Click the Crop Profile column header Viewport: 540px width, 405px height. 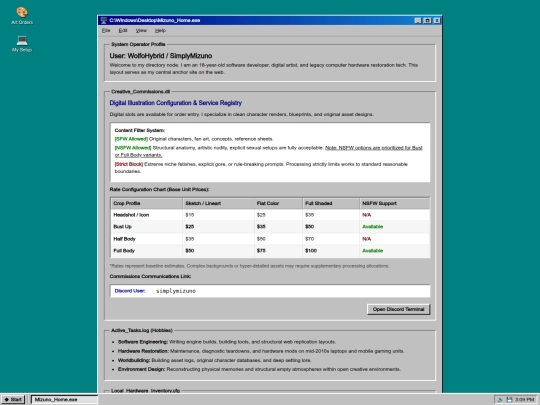pyautogui.click(x=147, y=203)
